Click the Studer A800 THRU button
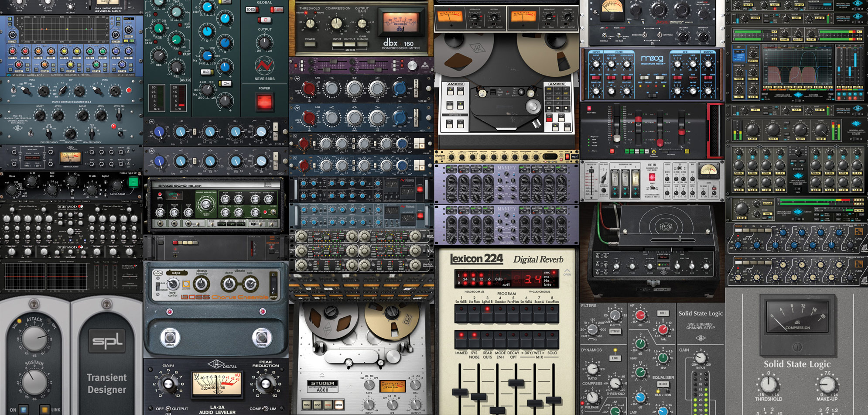 (x=307, y=405)
